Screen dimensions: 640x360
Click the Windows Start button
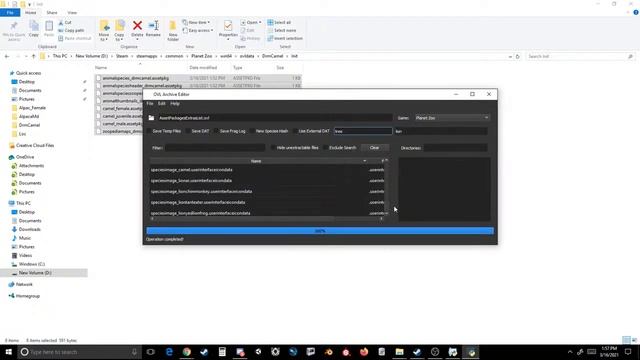coord(9,352)
